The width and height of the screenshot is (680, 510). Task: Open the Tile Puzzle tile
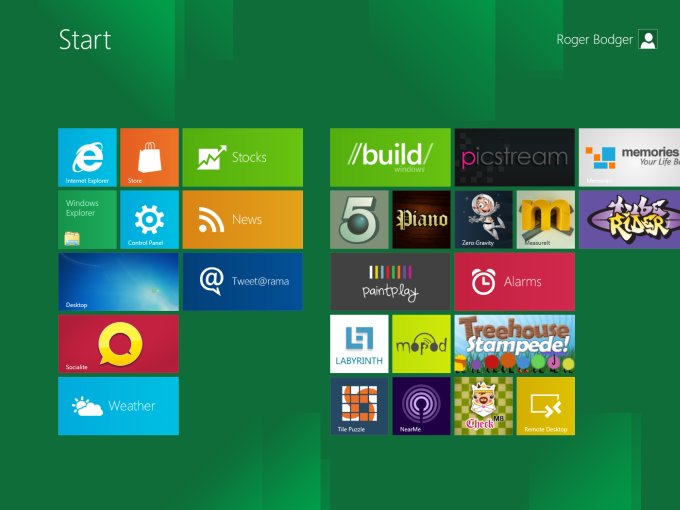[x=359, y=406]
